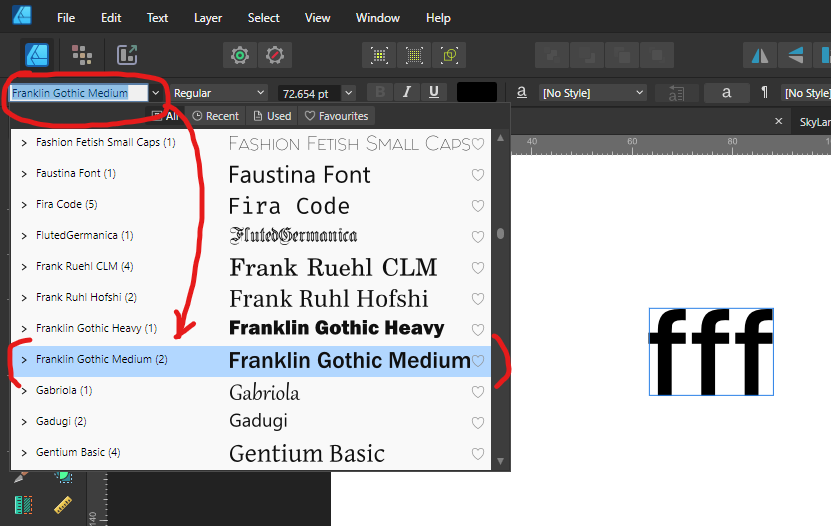Select the Measure ruler tool

(62, 505)
